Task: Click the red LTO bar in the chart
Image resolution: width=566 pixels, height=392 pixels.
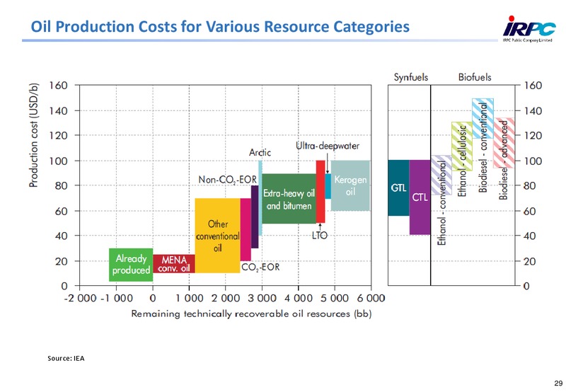Action: 320,192
